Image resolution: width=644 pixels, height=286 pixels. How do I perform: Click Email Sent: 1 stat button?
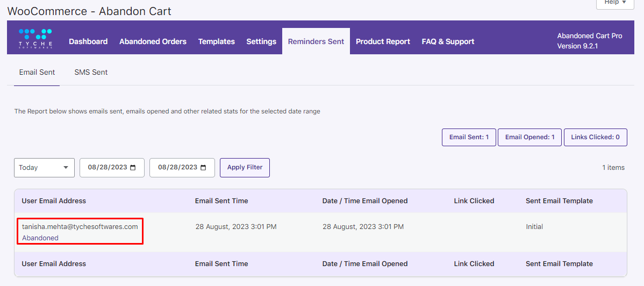[469, 137]
